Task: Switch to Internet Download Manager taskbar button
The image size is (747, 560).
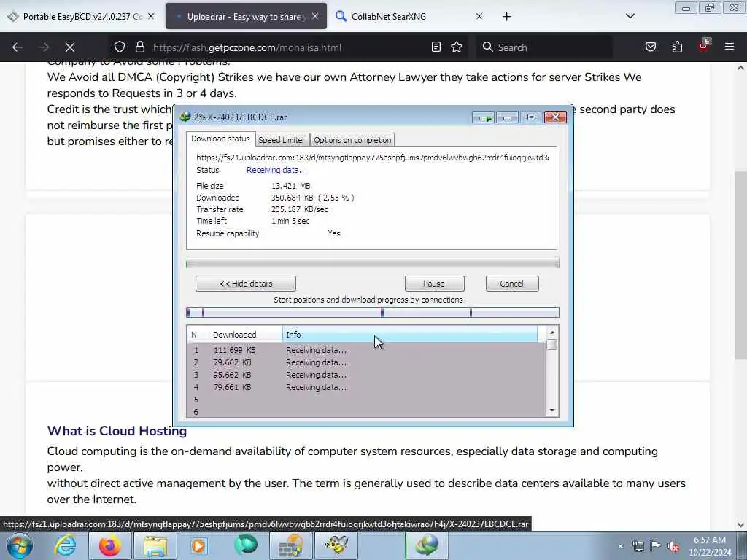Action: click(426, 545)
